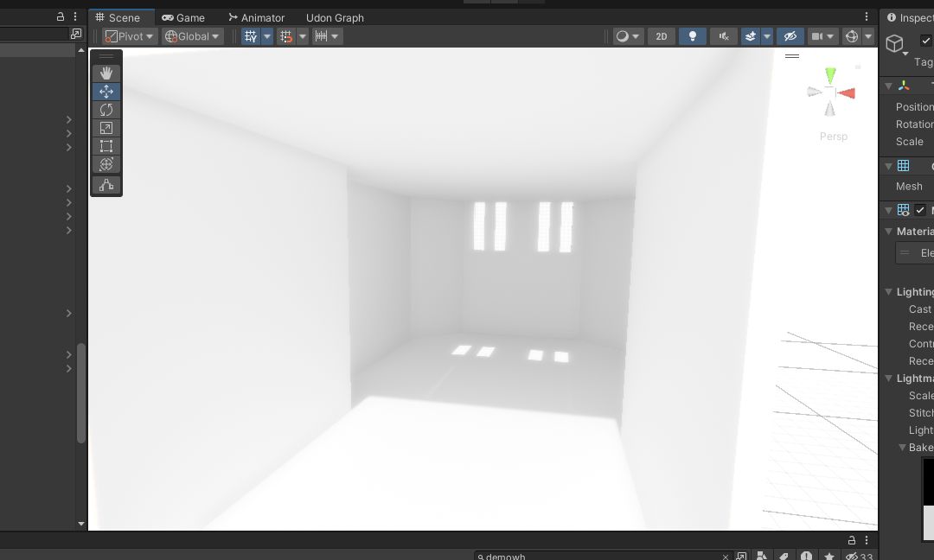Switch to the Animator tab

pos(257,18)
